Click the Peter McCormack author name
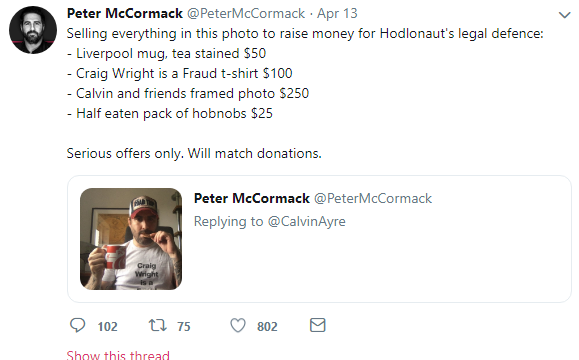 coord(125,14)
